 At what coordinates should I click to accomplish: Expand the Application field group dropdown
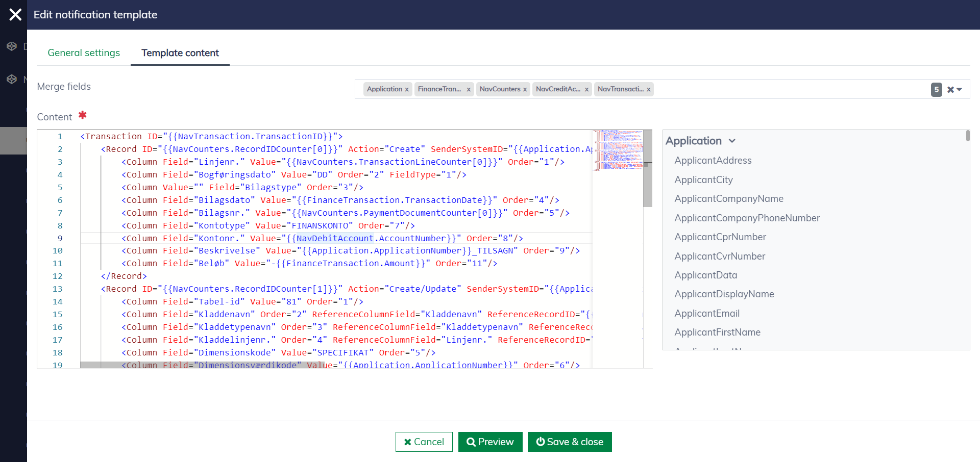pyautogui.click(x=732, y=141)
